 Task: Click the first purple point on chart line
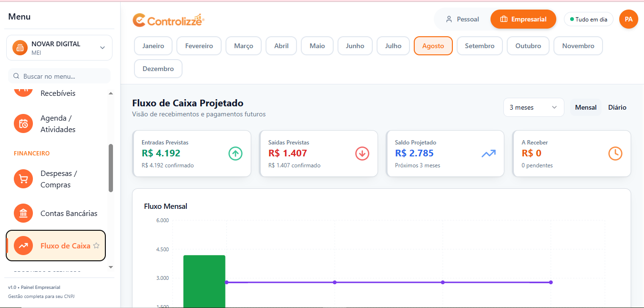click(x=226, y=282)
